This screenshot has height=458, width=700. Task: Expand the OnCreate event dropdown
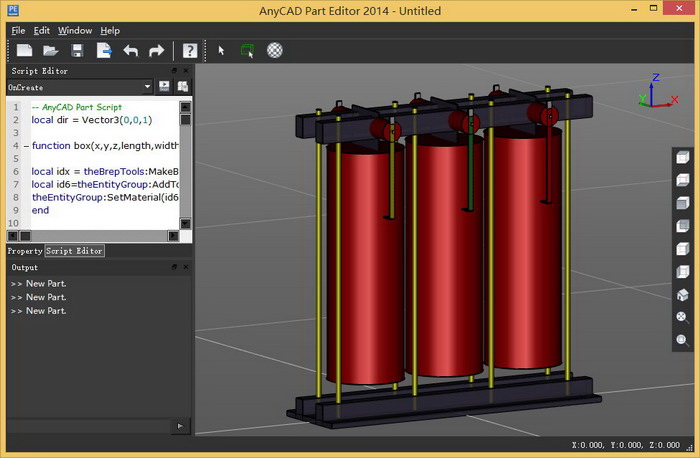pos(147,87)
